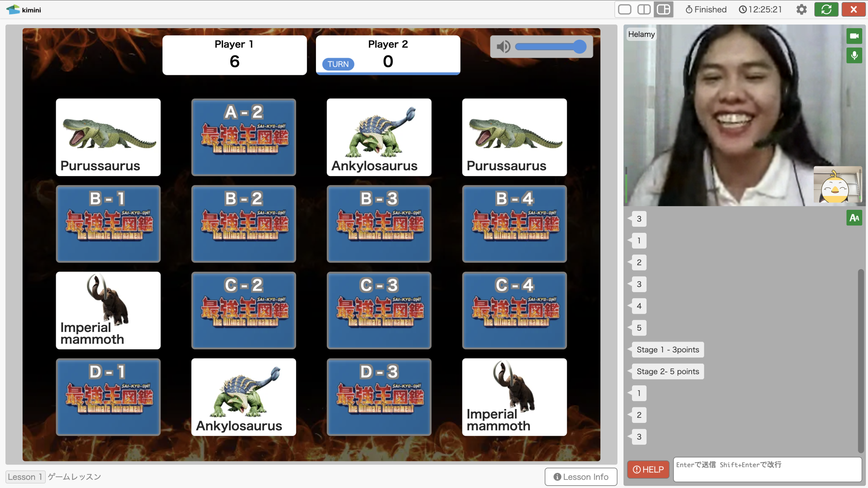868x488 pixels.
Task: Flip the C-4 card
Action: point(514,310)
